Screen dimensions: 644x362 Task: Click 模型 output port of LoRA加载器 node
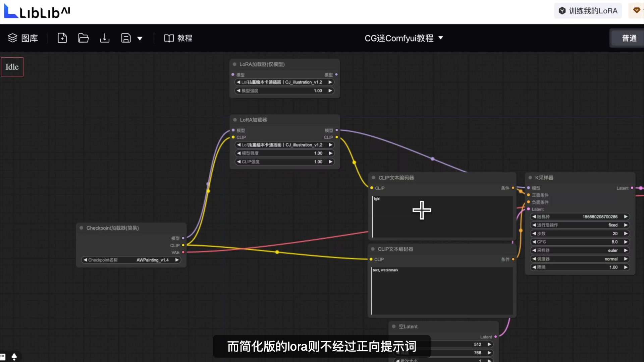point(336,130)
